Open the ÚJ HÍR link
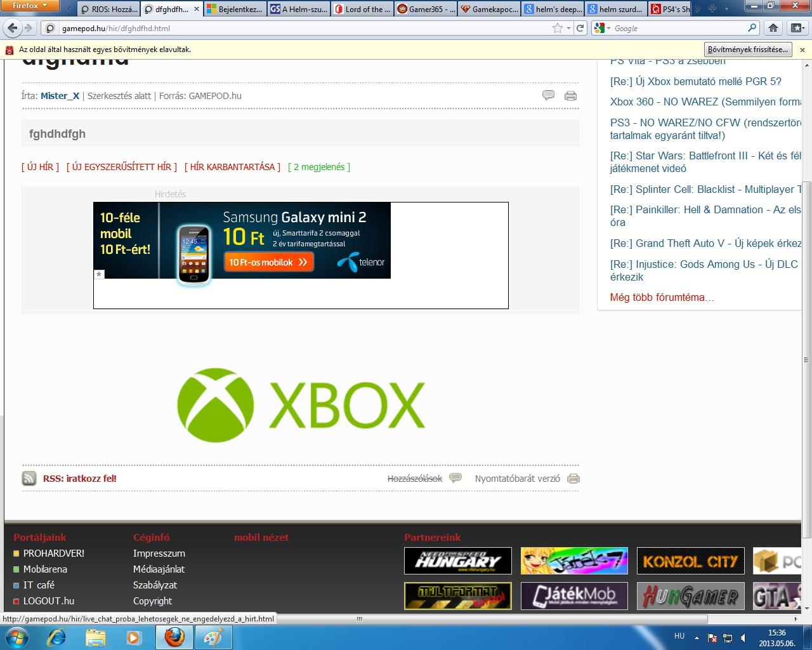 click(40, 167)
